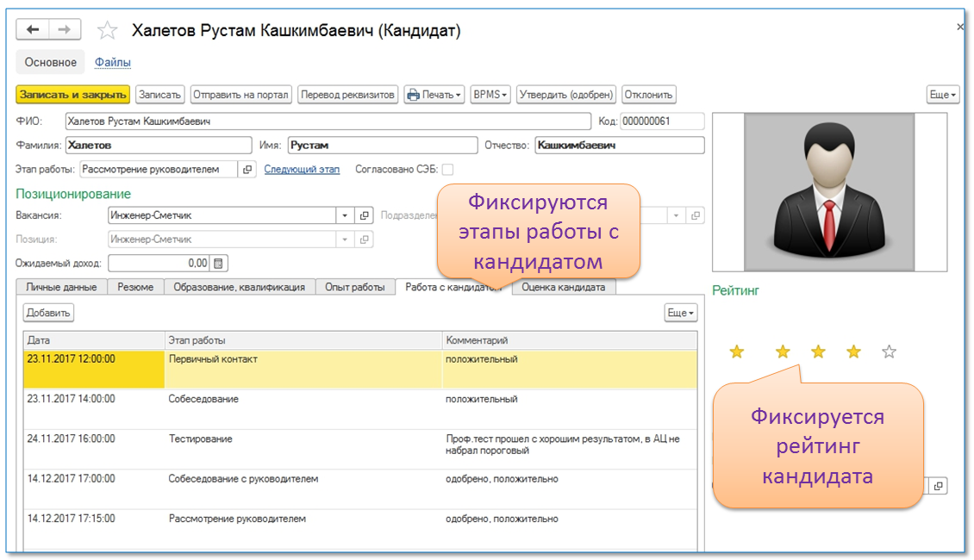Mark candidate as favorite with star icon

click(107, 31)
